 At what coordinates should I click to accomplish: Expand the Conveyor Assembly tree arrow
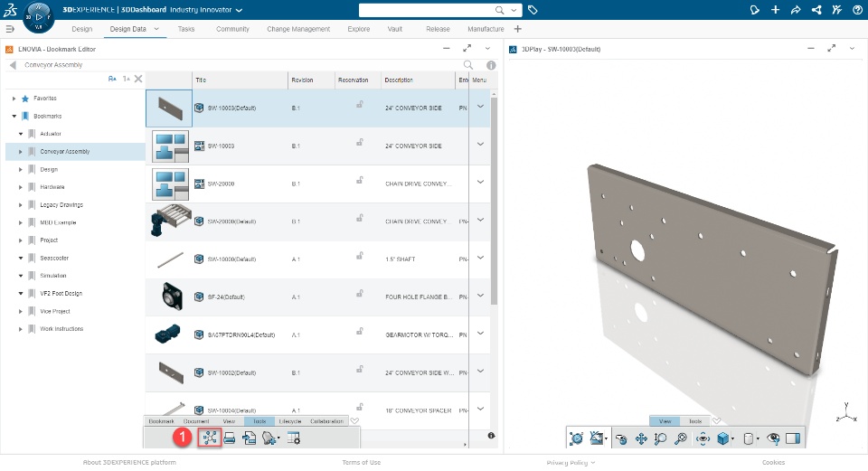pos(21,152)
